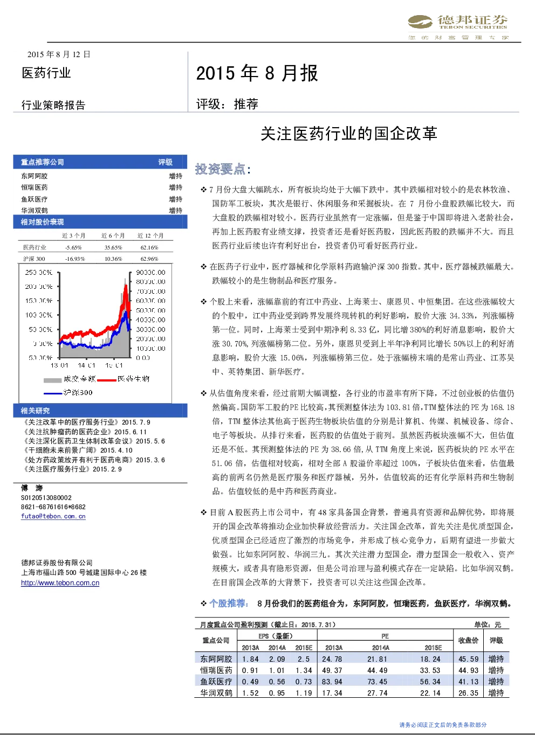Viewport: 535px width, 756px height.
Task: Click the futao@tebon.com.cn email link
Action: pyautogui.click(x=53, y=516)
